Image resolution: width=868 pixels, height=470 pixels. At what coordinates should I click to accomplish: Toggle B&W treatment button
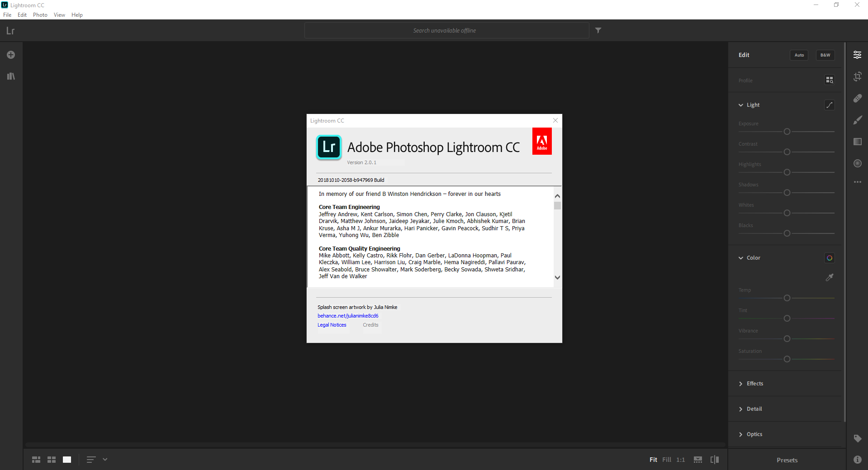(825, 55)
